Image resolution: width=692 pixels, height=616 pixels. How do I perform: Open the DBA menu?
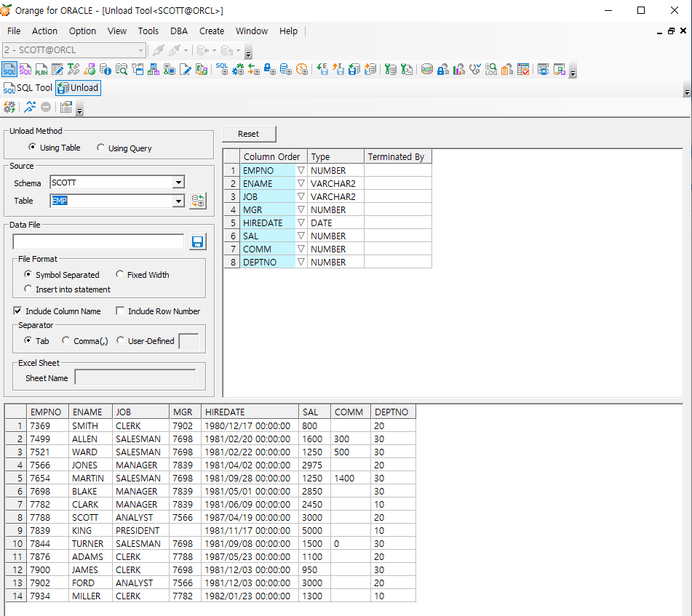click(x=179, y=31)
